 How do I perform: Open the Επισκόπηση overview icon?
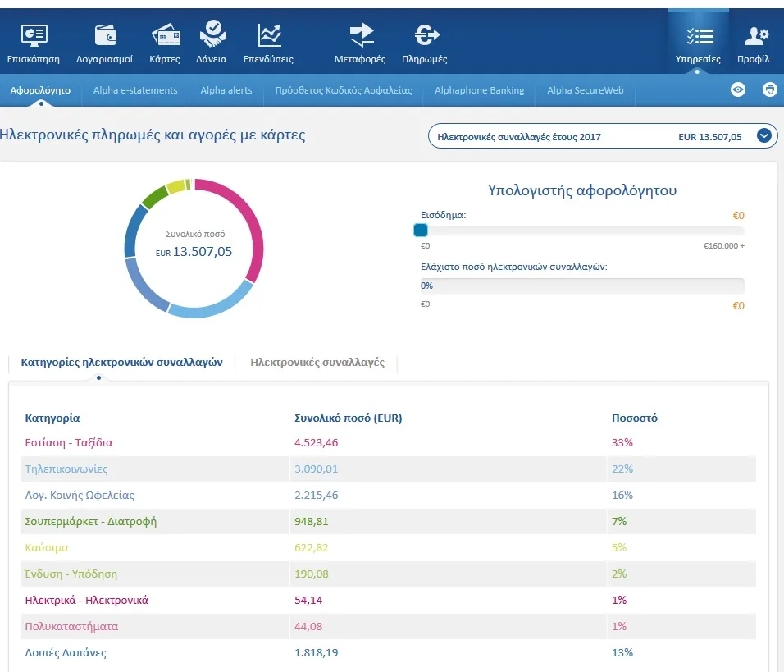pyautogui.click(x=34, y=36)
